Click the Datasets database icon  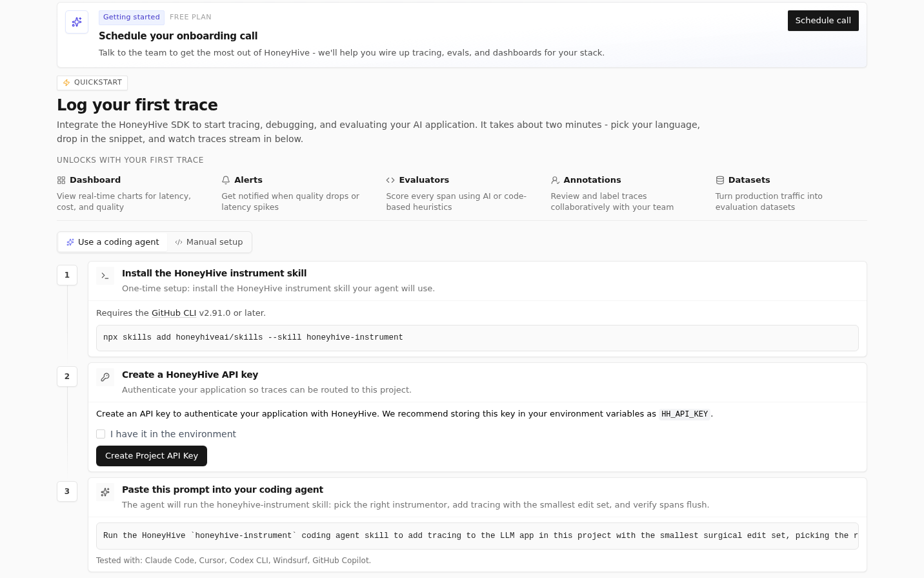click(719, 180)
